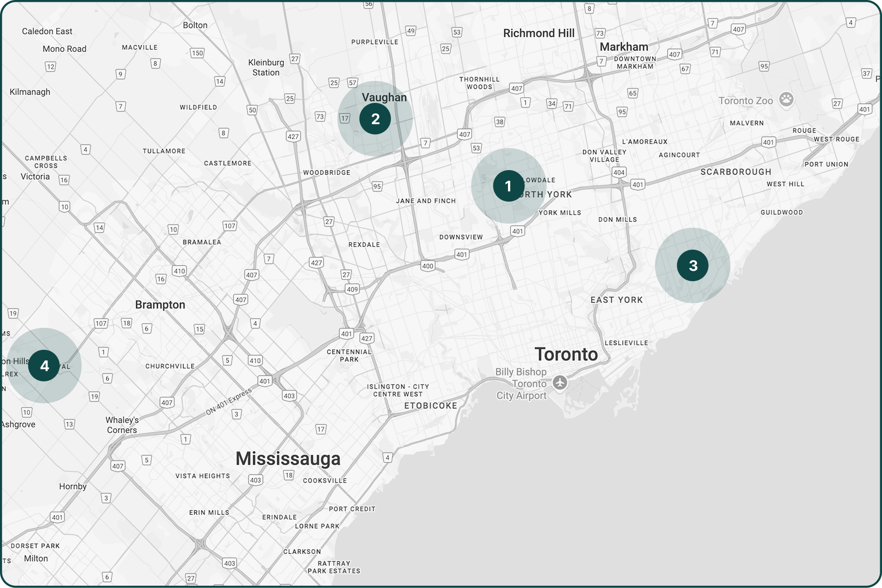882x588 pixels.
Task: Click the Toronto Zoo paw icon
Action: point(786,99)
